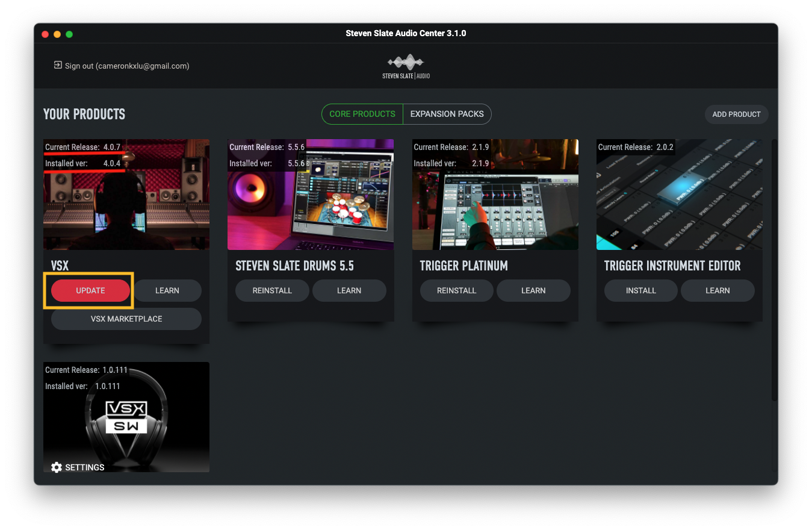
Task: Click the product list vertical scrollbar
Action: [775, 270]
